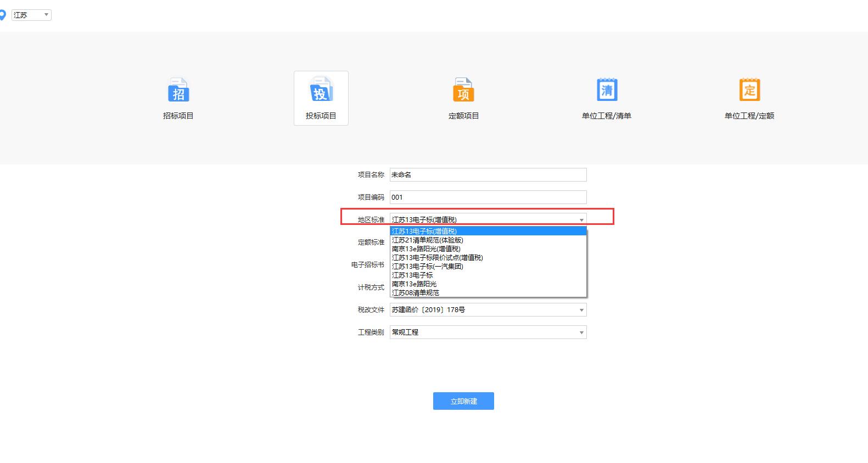Click the 计税方式 label
Screen dimensions: 868x463
pos(371,287)
